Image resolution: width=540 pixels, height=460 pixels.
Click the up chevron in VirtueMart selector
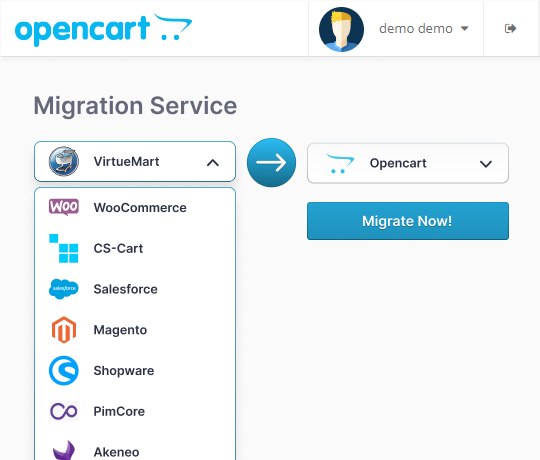point(213,163)
